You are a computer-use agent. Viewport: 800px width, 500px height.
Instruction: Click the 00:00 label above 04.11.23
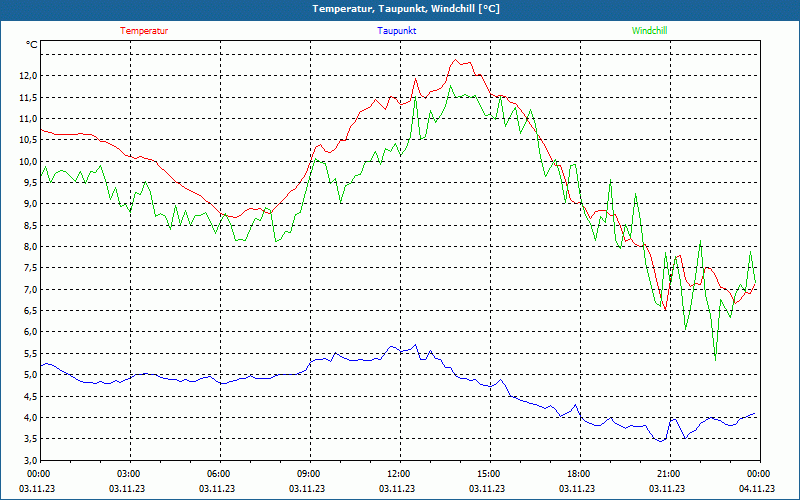[760, 474]
